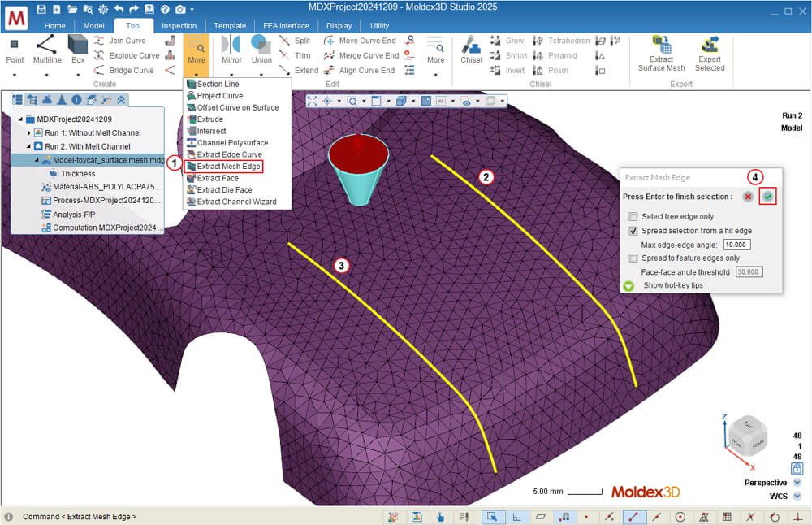Select the Mirror tool
The height and width of the screenshot is (525, 812).
click(231, 50)
